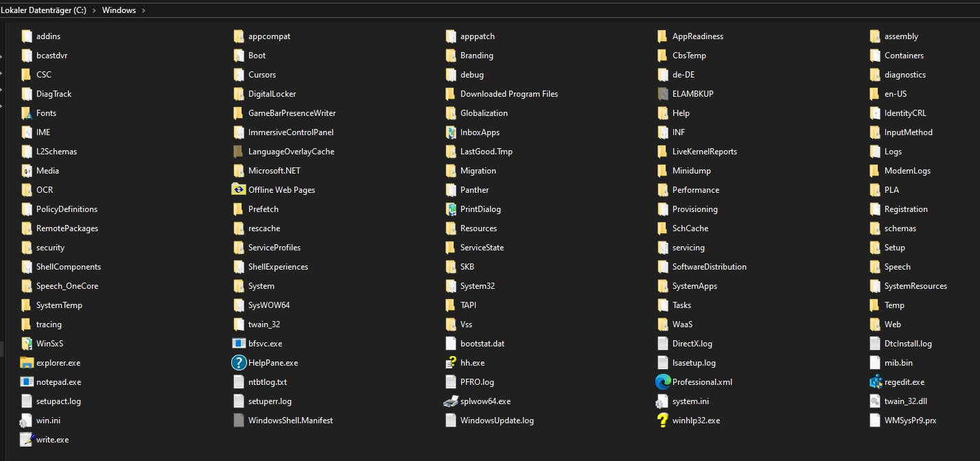Click the de-DE folder name
Viewport: 980px width, 461px height.
pos(684,75)
